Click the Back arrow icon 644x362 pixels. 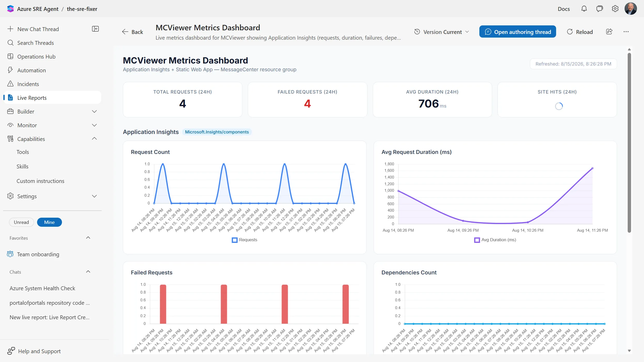125,32
